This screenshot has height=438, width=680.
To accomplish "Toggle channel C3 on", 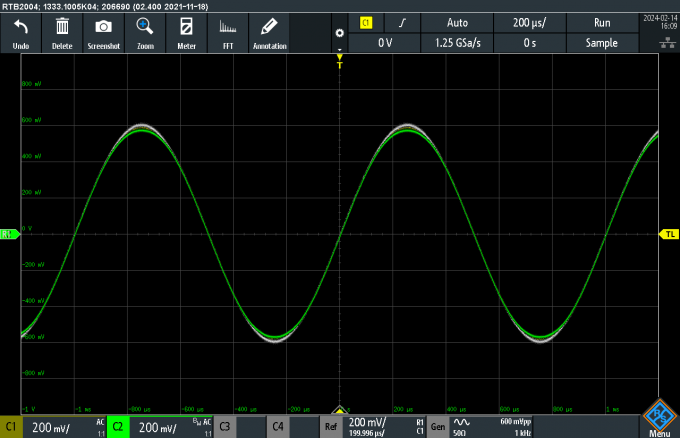I will [225, 427].
